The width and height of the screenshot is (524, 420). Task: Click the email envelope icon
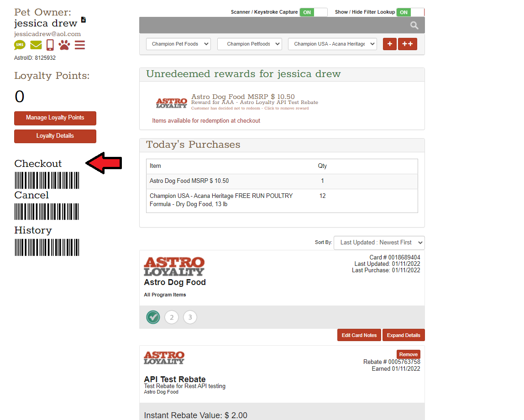36,45
